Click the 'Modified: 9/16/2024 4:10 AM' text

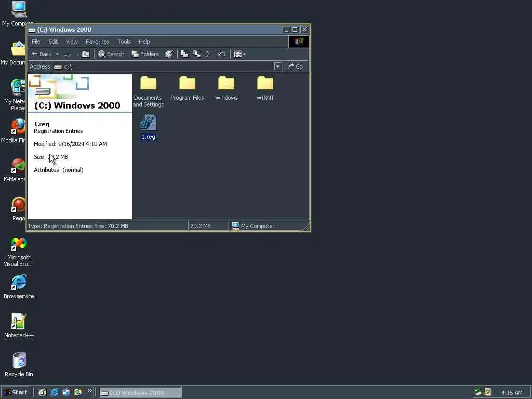[70, 144]
